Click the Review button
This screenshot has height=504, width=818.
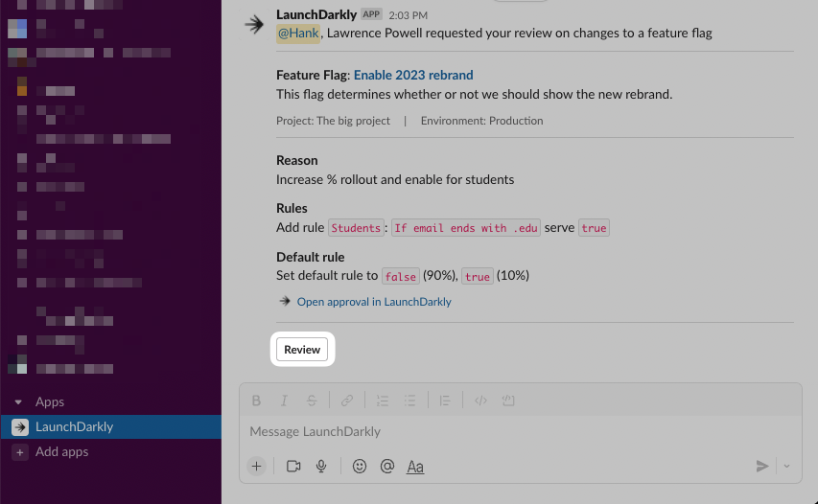click(302, 350)
